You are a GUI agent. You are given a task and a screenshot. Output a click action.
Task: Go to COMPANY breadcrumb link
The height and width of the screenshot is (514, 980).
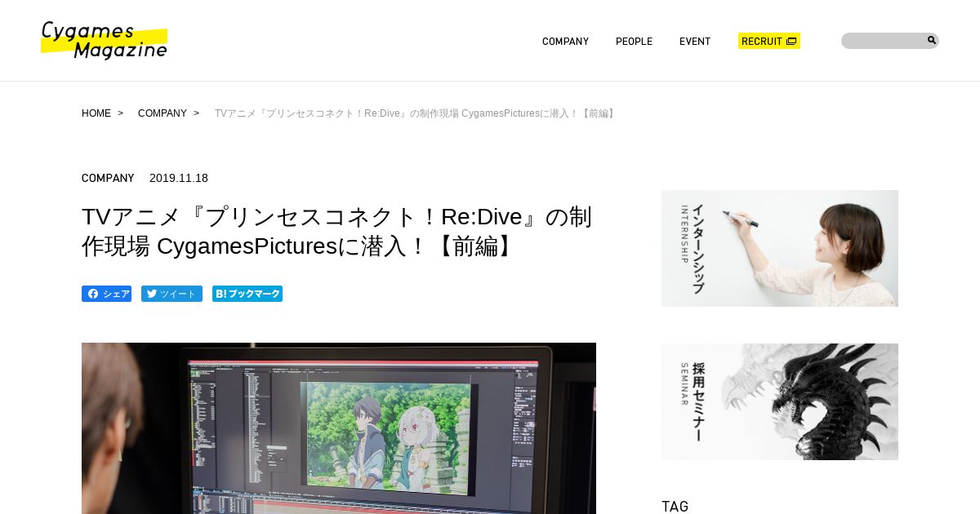pos(163,113)
